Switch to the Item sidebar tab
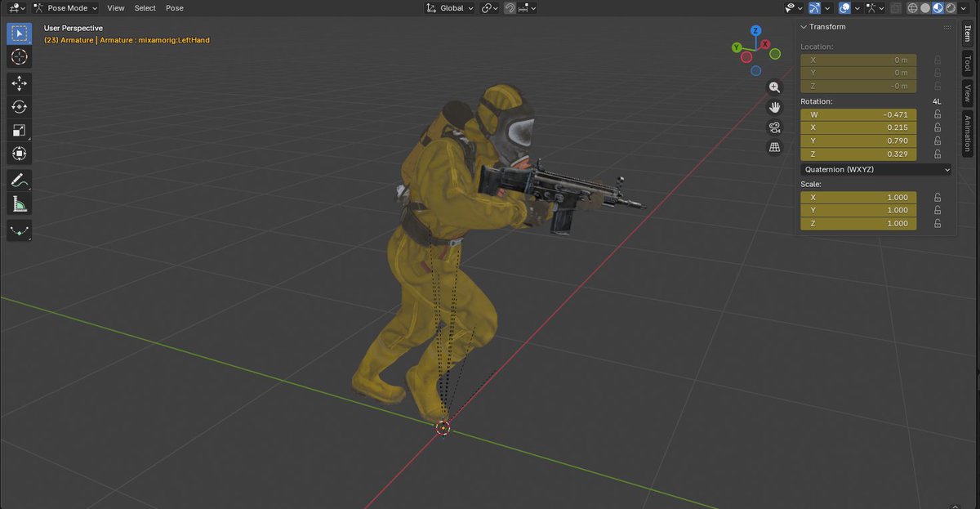Screen dimensions: 980x509 click(x=968, y=35)
